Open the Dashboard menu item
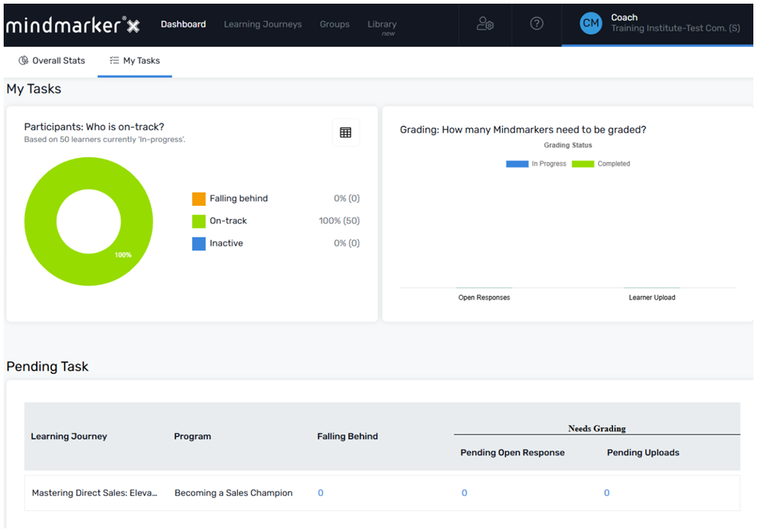This screenshot has height=532, width=757. pos(183,24)
